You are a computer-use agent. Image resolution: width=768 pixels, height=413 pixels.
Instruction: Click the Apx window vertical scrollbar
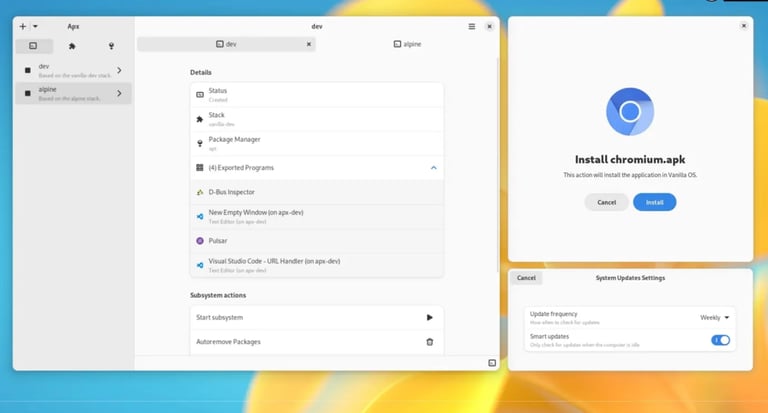coord(498,164)
